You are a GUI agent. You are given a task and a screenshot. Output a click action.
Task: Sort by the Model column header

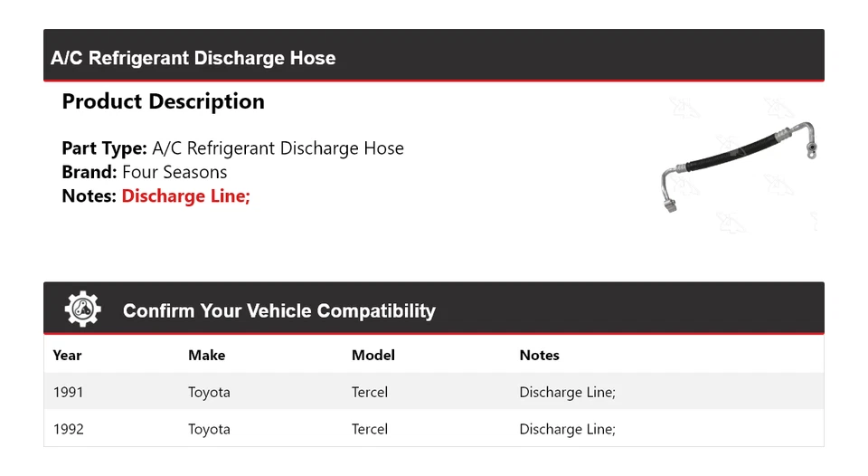[373, 356]
